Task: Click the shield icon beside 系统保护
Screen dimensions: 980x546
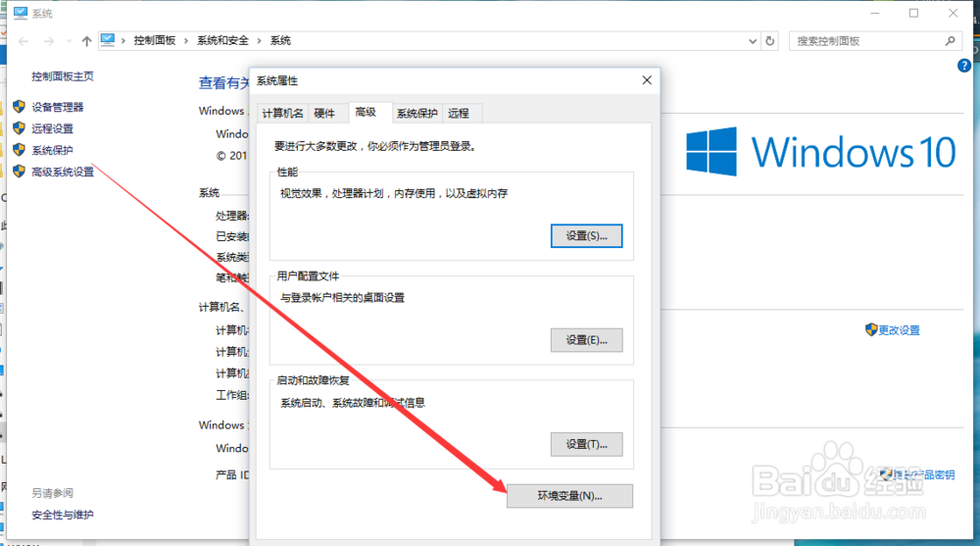Action: point(20,150)
